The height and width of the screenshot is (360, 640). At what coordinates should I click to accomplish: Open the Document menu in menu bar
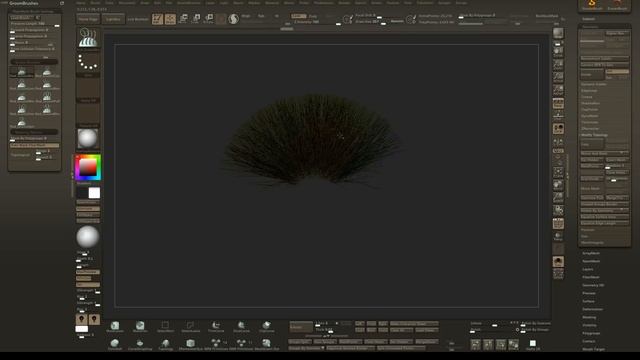click(x=127, y=3)
